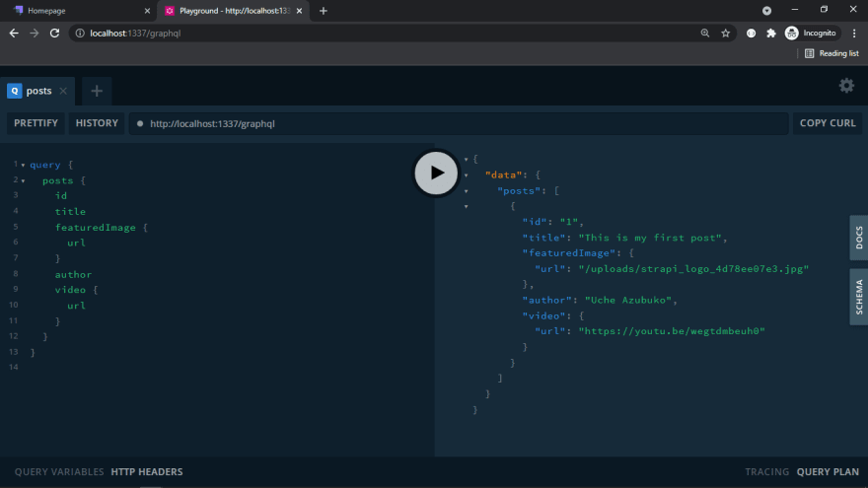Collapse the root response object arrow
The height and width of the screenshot is (488, 868).
[467, 160]
